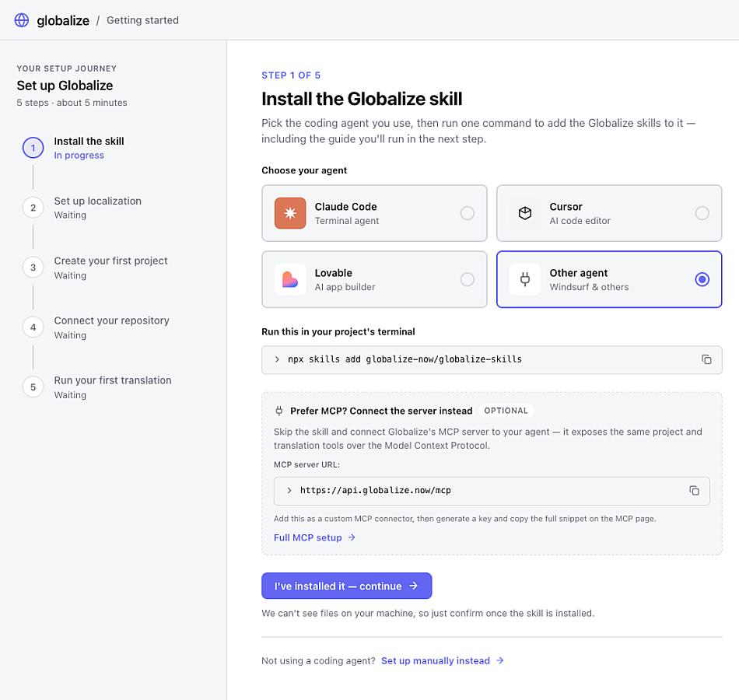Click the Choose your agent label
Image resolution: width=739 pixels, height=700 pixels.
click(x=304, y=170)
